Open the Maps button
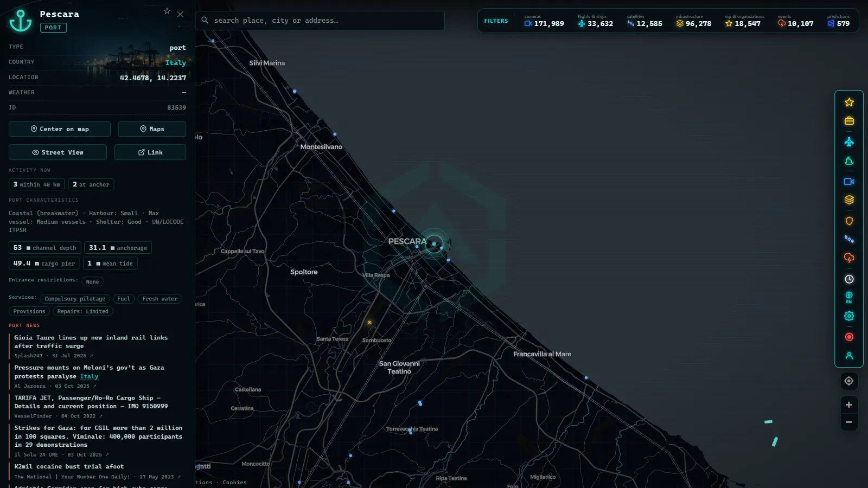The image size is (868, 488). pos(152,129)
